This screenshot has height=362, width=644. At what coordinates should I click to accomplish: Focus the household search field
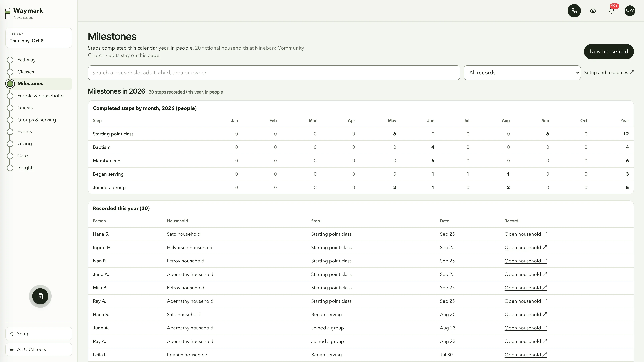pyautogui.click(x=274, y=73)
